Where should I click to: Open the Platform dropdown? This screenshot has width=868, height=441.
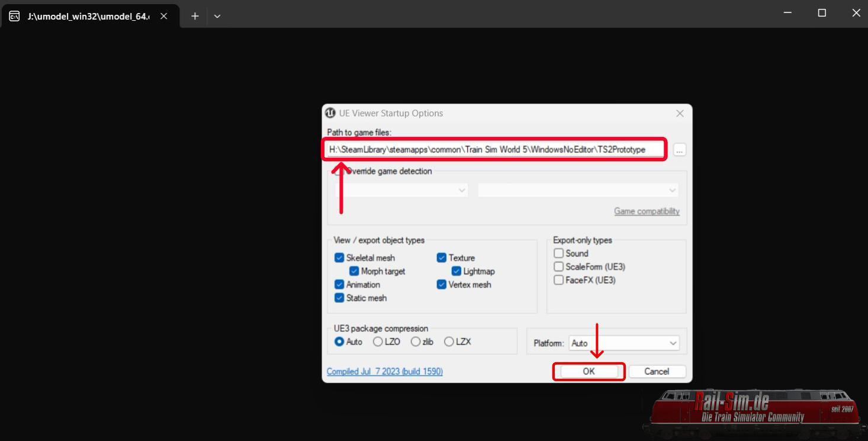point(624,343)
